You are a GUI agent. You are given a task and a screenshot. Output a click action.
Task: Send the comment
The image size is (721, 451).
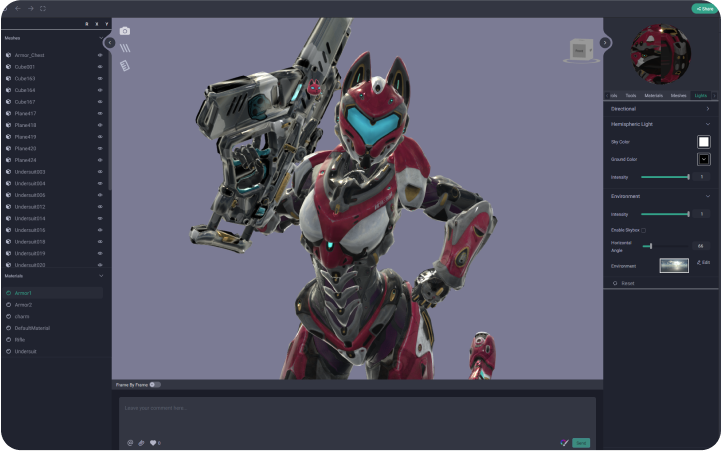tap(580, 442)
